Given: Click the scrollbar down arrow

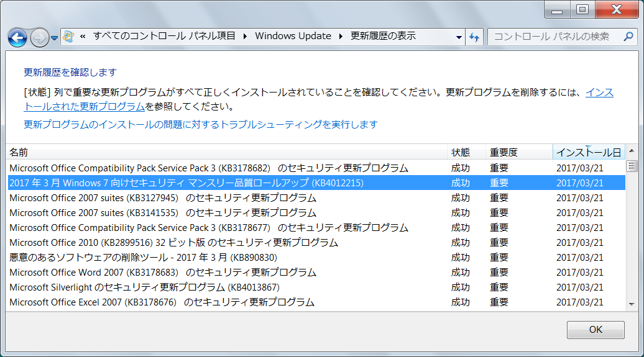Looking at the screenshot, I should [x=632, y=304].
